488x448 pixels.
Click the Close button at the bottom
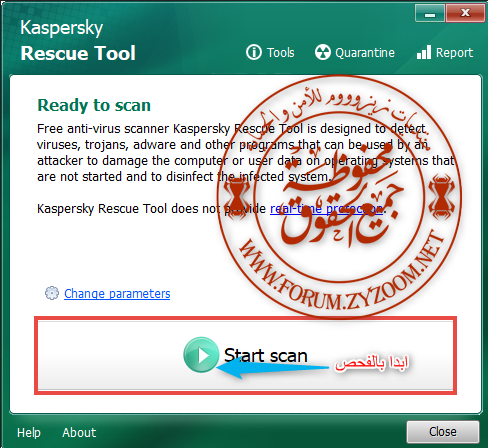click(x=443, y=432)
